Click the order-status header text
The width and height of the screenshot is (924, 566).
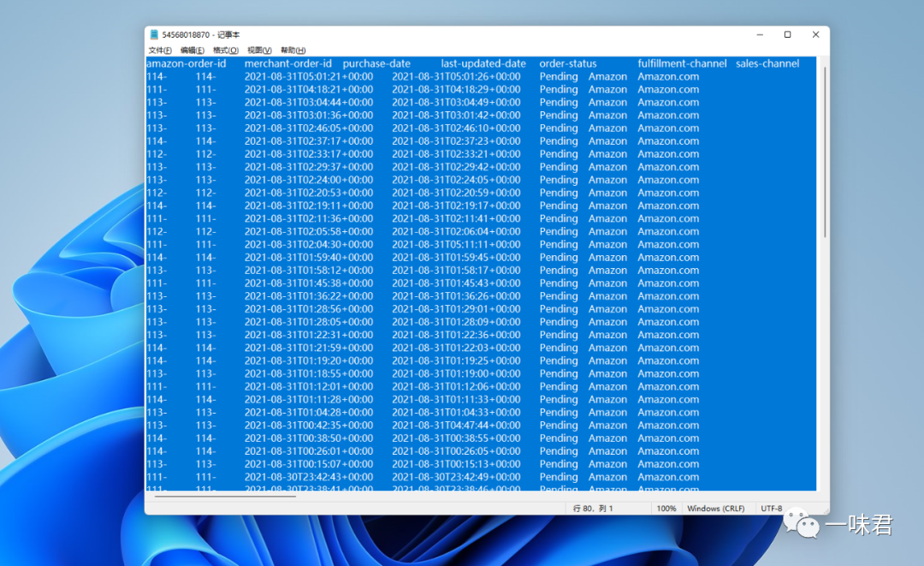pos(568,63)
